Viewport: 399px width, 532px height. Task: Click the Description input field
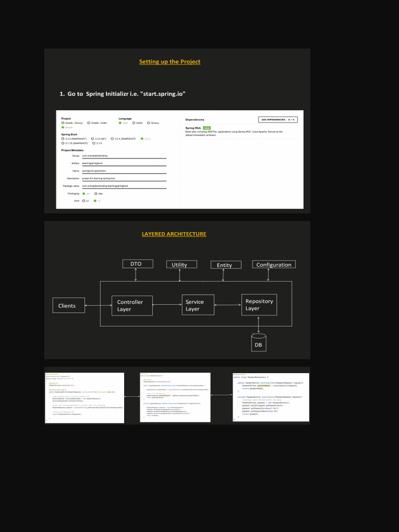pyautogui.click(x=124, y=179)
